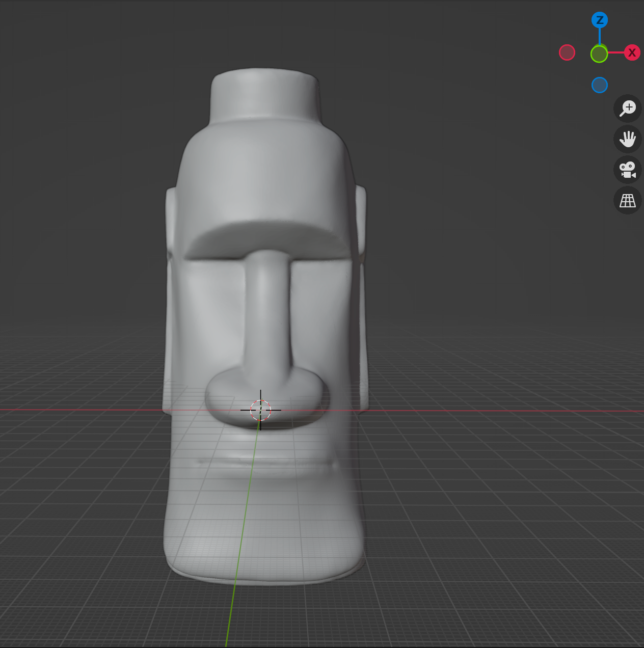This screenshot has width=644, height=648.
Task: Click the 3D cursor on the statue nose
Action: (260, 410)
